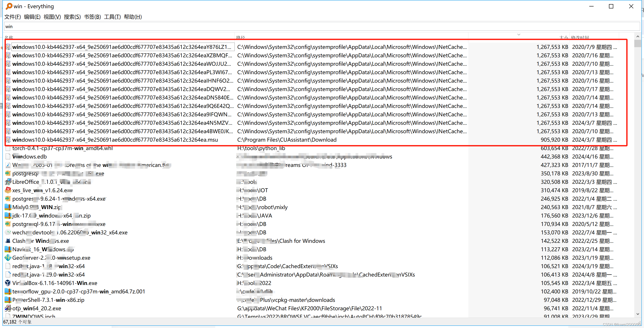
Task: Select the wechat devtools executable icon
Action: pyautogui.click(x=8, y=232)
